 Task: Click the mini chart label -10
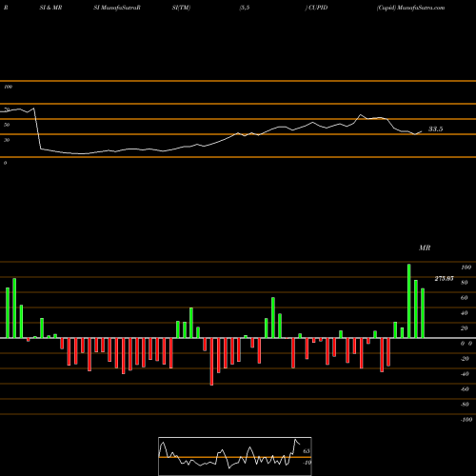pyautogui.click(x=307, y=463)
